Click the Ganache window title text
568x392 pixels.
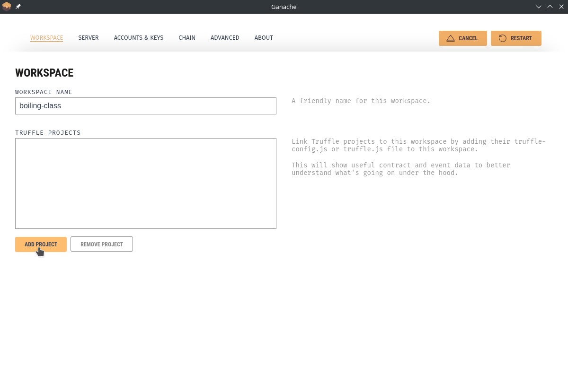pyautogui.click(x=284, y=7)
